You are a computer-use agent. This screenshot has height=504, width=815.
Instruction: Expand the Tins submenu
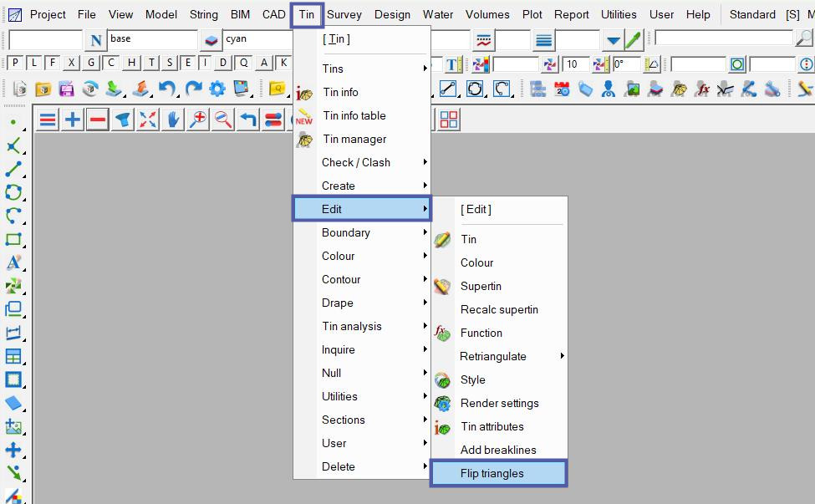pyautogui.click(x=362, y=69)
